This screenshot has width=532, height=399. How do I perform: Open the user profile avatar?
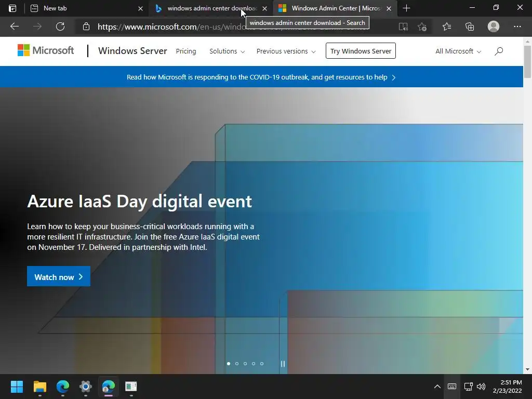pos(494,26)
